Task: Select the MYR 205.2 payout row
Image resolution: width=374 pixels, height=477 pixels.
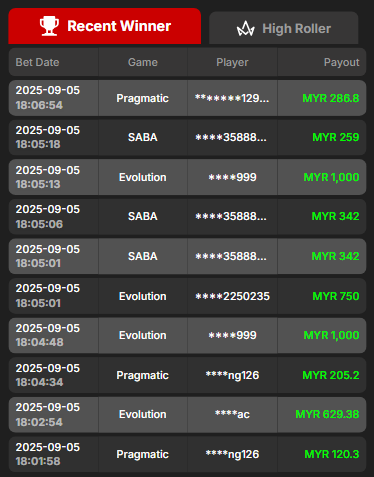Action: point(187,375)
